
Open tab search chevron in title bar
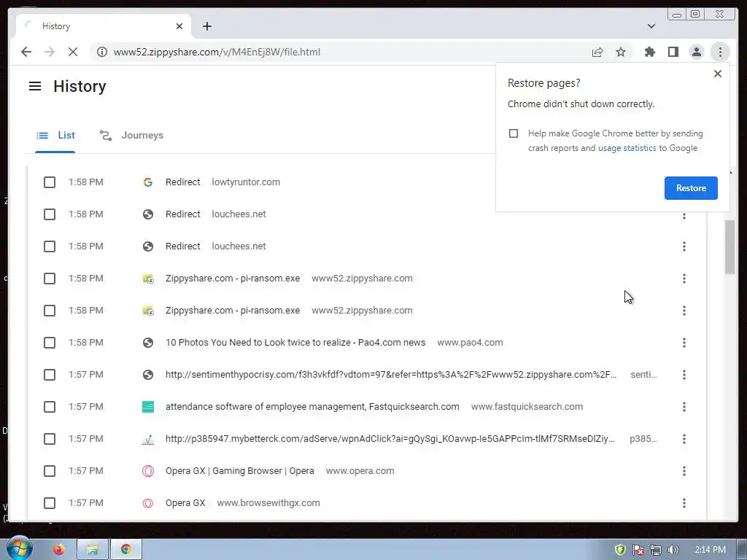click(x=651, y=26)
